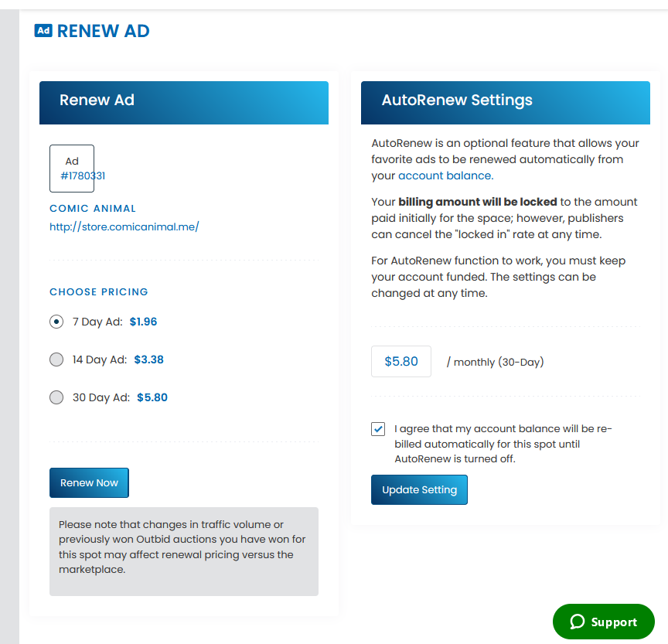Click the COMIC ANIMAL ad title

click(93, 208)
